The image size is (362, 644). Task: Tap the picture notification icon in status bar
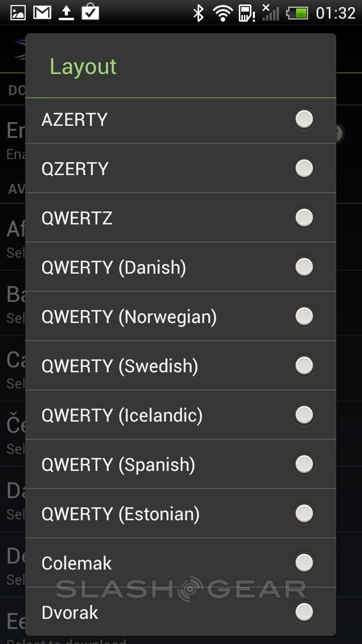[18, 13]
